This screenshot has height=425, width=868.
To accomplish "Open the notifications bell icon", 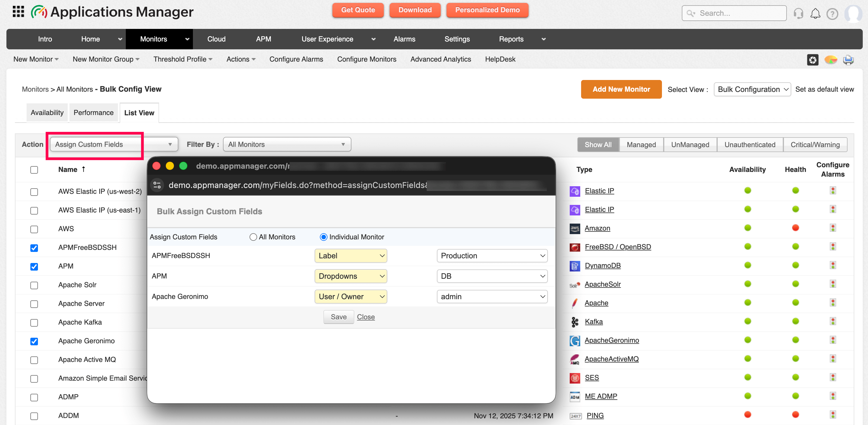I will (x=815, y=13).
